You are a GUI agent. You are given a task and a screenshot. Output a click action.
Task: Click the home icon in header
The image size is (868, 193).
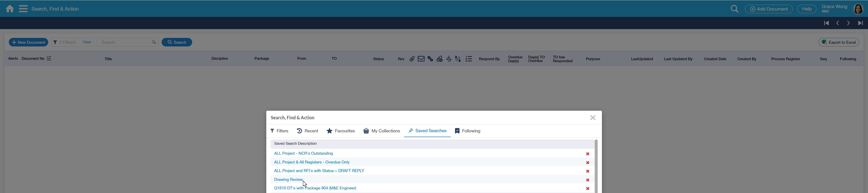point(10,9)
